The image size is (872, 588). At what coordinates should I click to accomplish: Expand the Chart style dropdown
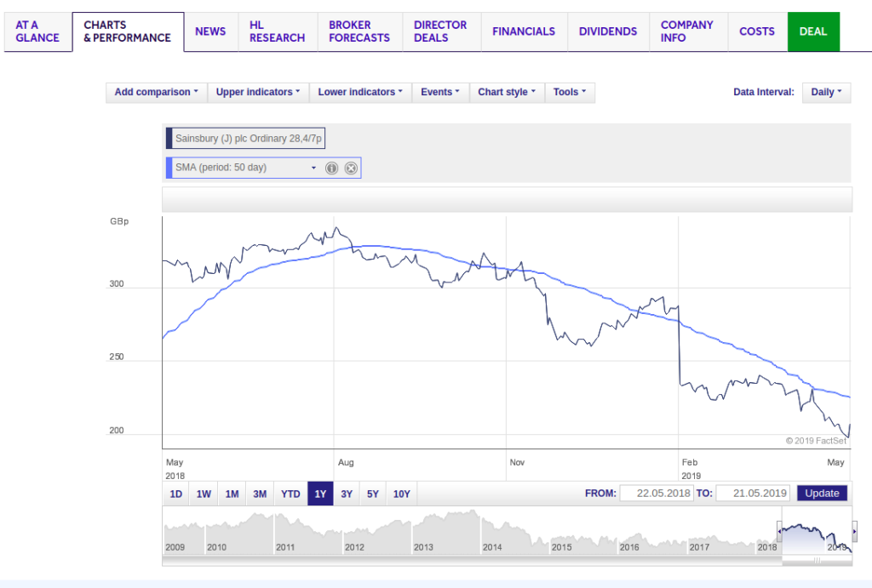[x=507, y=92]
